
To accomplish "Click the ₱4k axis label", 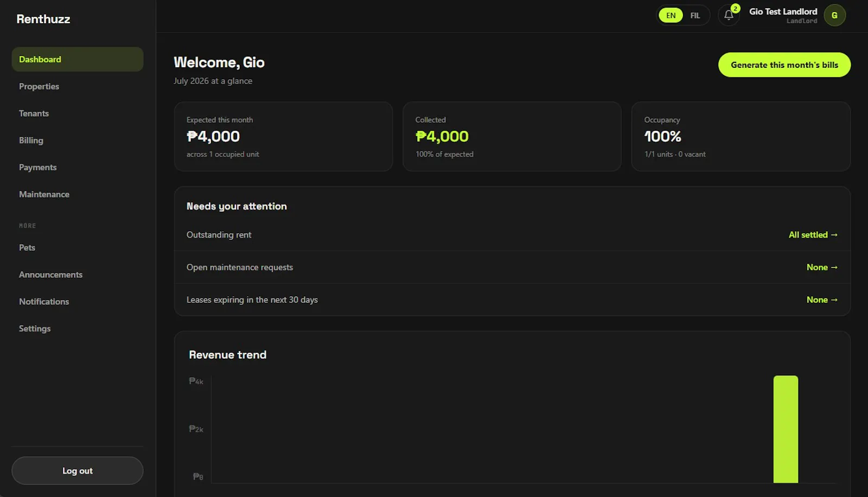I will pos(196,381).
